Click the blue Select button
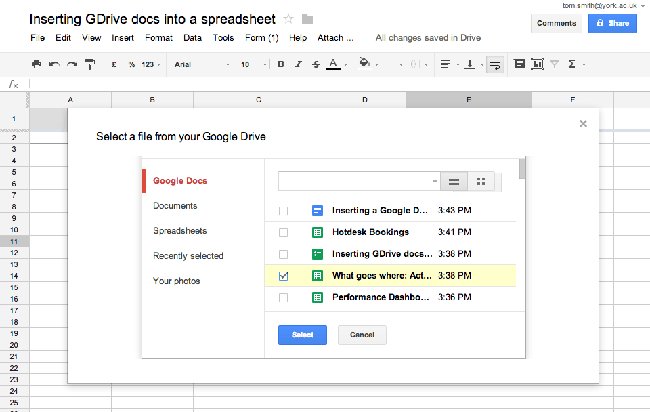This screenshot has height=412, width=650. pos(302,334)
